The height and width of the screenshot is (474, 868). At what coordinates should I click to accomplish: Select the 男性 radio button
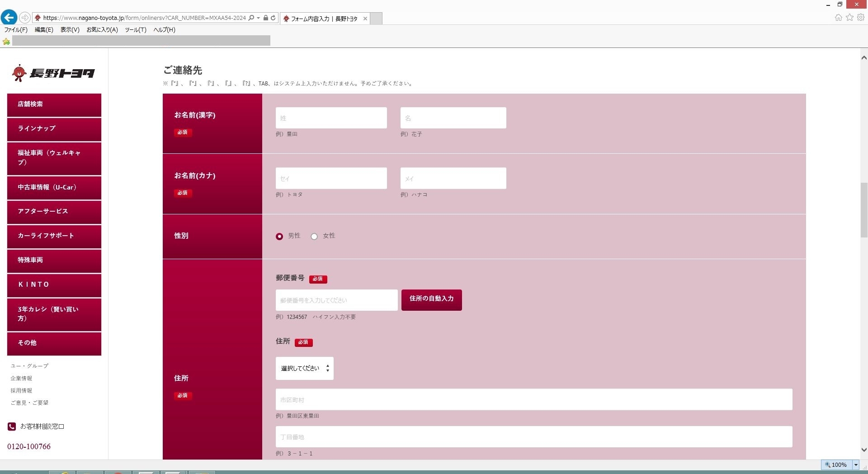pos(279,236)
